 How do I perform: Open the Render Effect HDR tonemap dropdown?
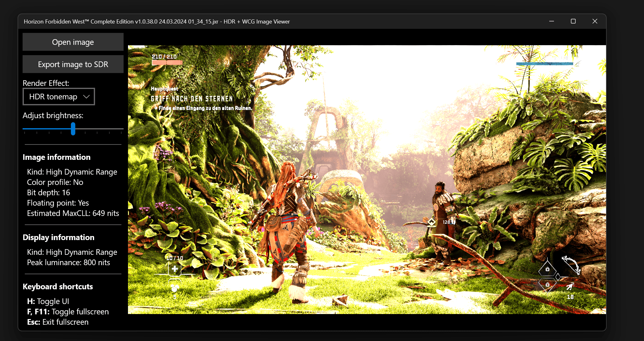[59, 97]
